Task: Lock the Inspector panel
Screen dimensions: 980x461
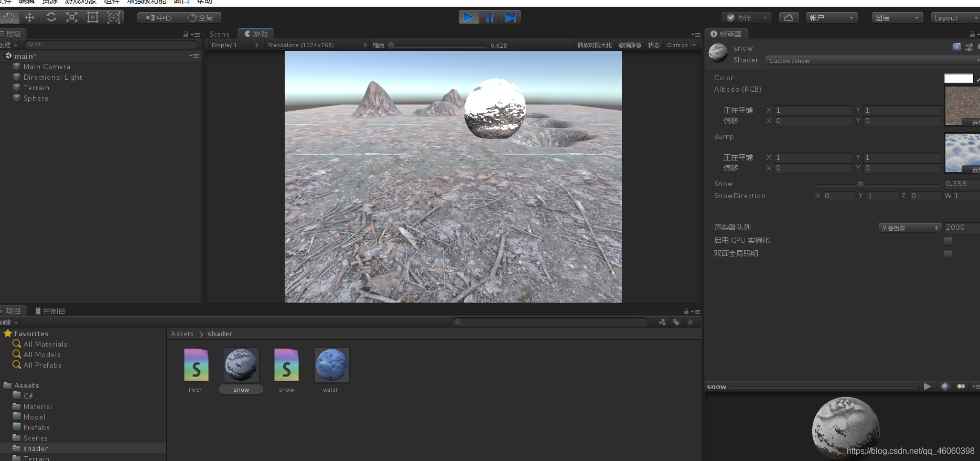Action: (972, 34)
